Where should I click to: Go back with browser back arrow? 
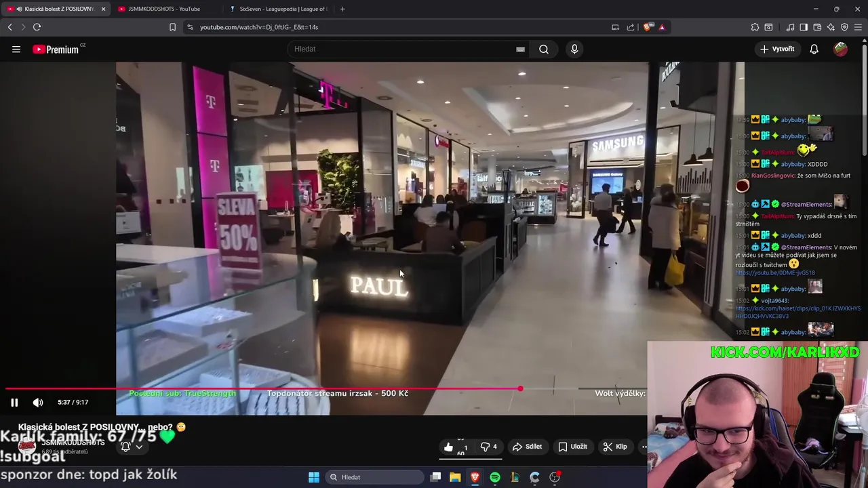pos(10,27)
